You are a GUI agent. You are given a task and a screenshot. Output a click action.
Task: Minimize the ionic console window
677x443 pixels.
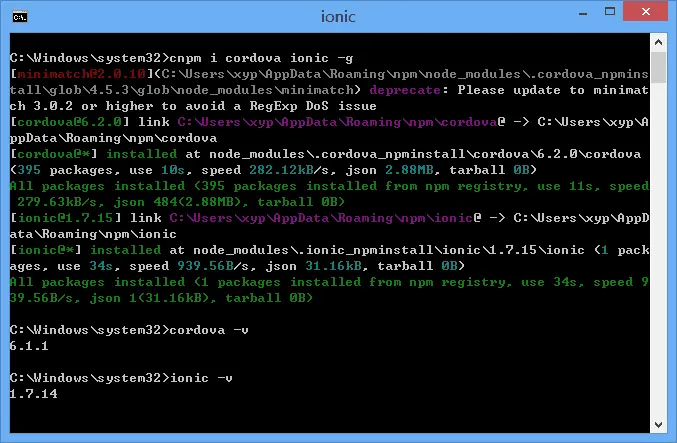(x=583, y=13)
